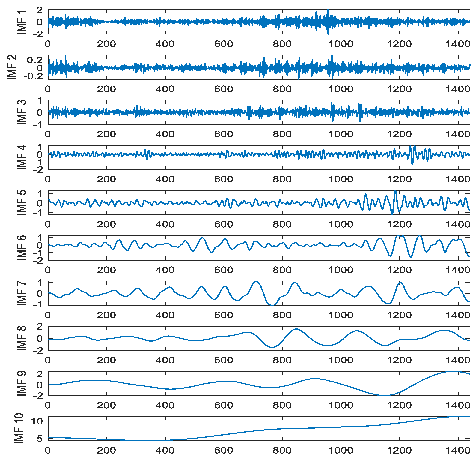Click the IMF 2 y-axis label
Viewport: 476px width, 461px height.
[12, 67]
